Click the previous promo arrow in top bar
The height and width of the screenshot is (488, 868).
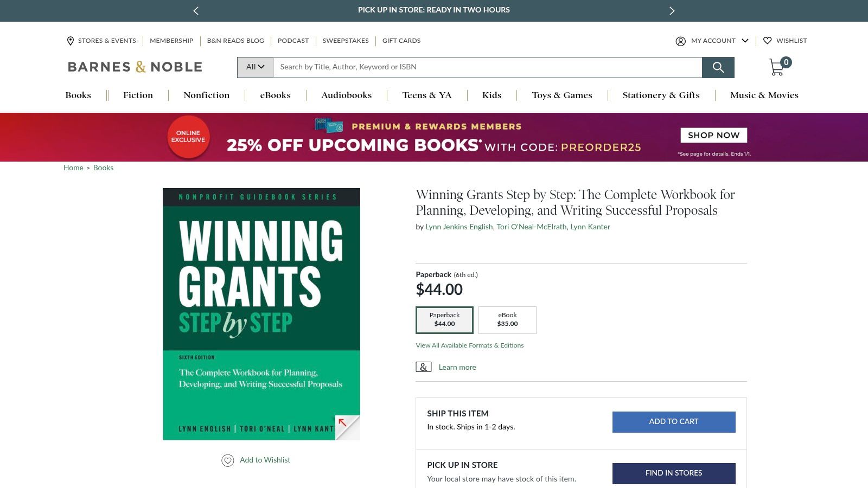point(196,10)
